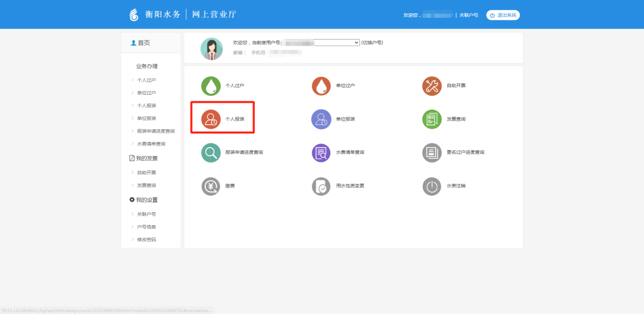Click the 关联户号 link in header
This screenshot has width=644, height=314.
[x=468, y=15]
